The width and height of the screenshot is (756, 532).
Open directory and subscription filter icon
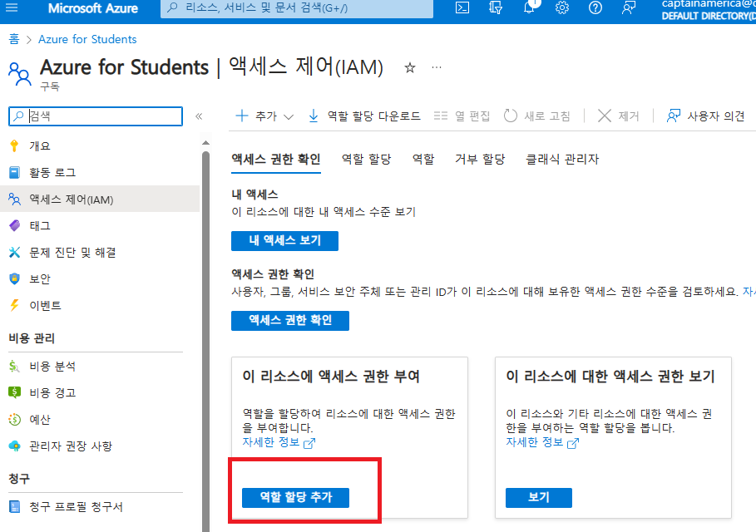pyautogui.click(x=495, y=7)
